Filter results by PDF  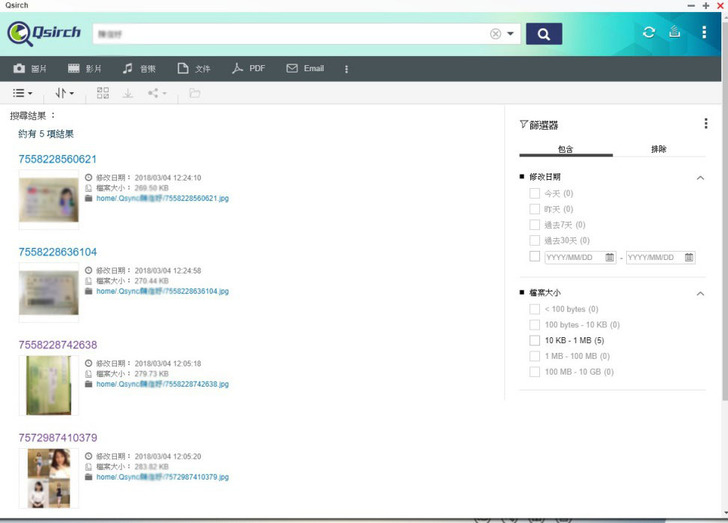click(x=248, y=69)
